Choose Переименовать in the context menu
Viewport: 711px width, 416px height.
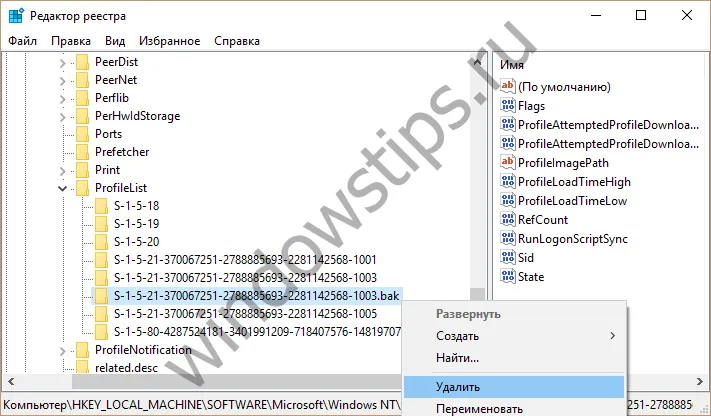pyautogui.click(x=514, y=409)
